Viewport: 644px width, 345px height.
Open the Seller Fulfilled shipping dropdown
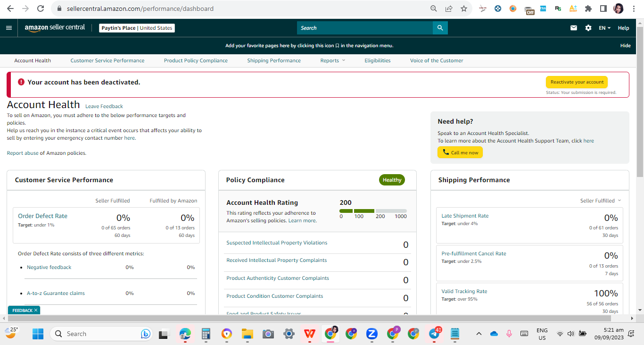(x=601, y=201)
